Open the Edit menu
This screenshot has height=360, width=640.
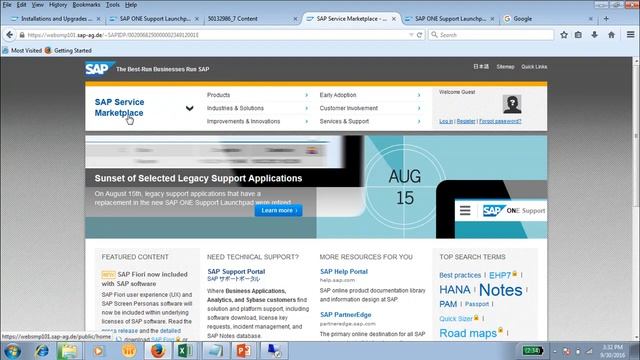coord(21,5)
